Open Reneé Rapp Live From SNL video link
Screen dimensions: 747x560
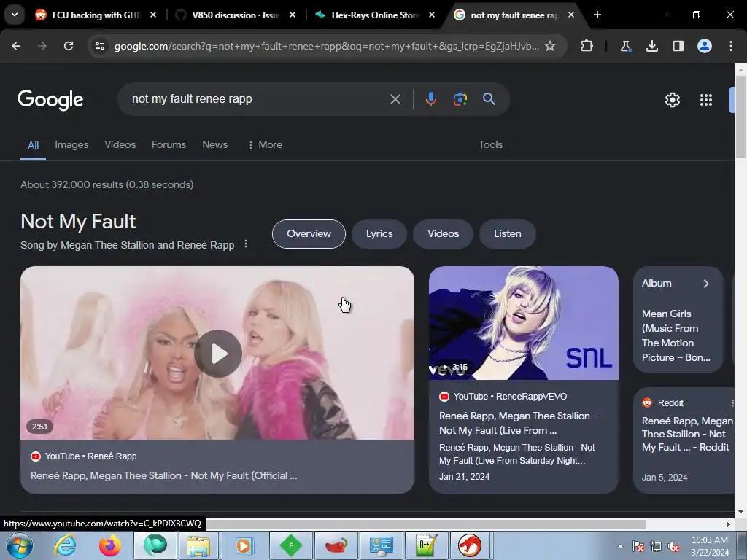pyautogui.click(x=517, y=423)
